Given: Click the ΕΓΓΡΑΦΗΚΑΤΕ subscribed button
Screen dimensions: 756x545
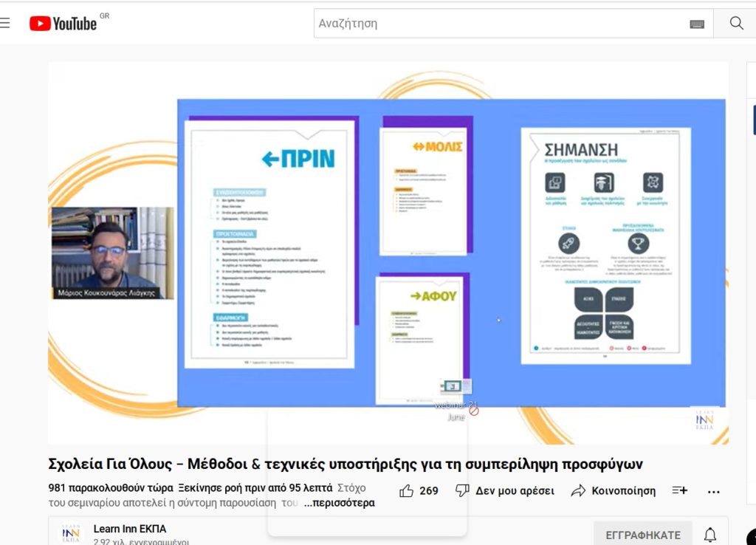Looking at the screenshot, I should coord(643,535).
